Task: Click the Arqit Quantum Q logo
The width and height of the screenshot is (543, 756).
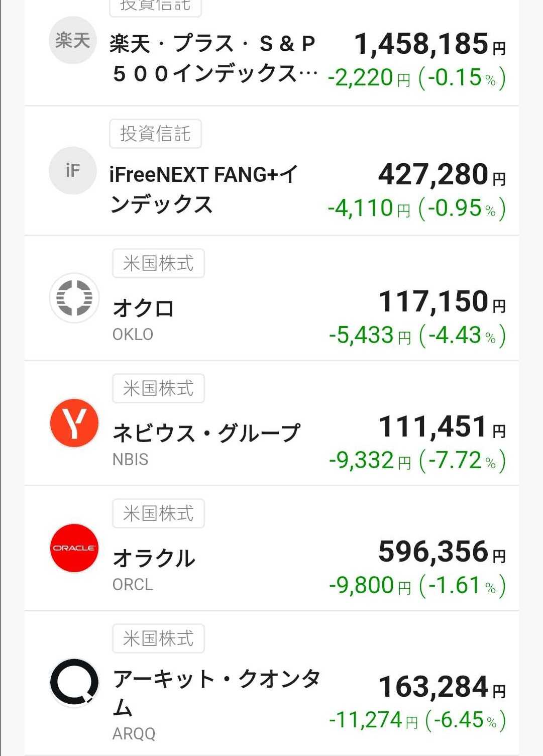Action: 74,682
